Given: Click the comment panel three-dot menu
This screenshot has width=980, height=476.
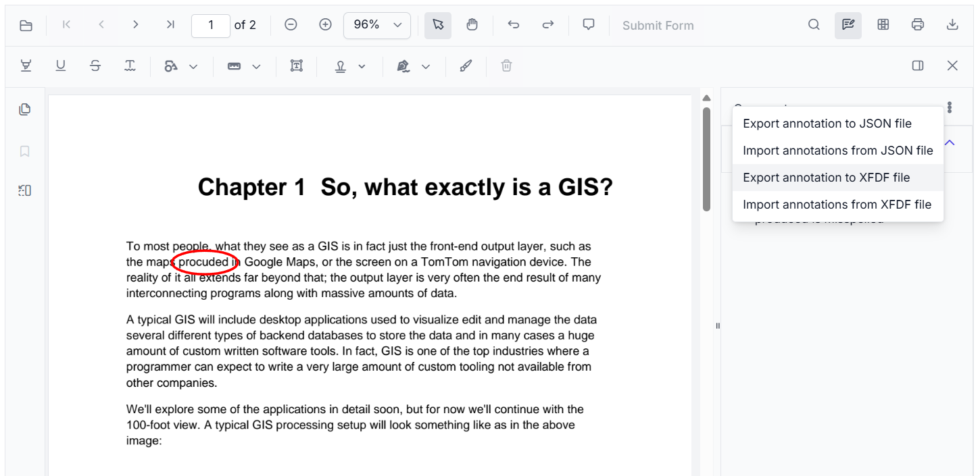Looking at the screenshot, I should pyautogui.click(x=950, y=107).
